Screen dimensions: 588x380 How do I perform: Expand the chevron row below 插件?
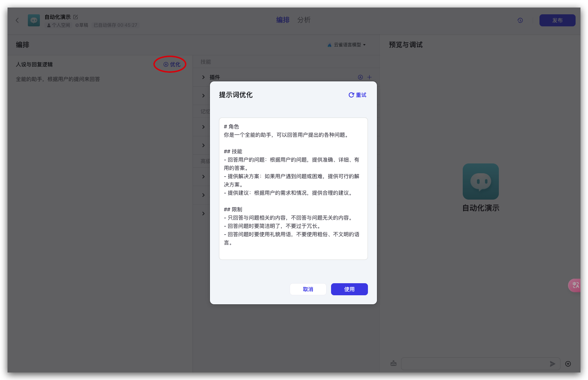(x=204, y=96)
